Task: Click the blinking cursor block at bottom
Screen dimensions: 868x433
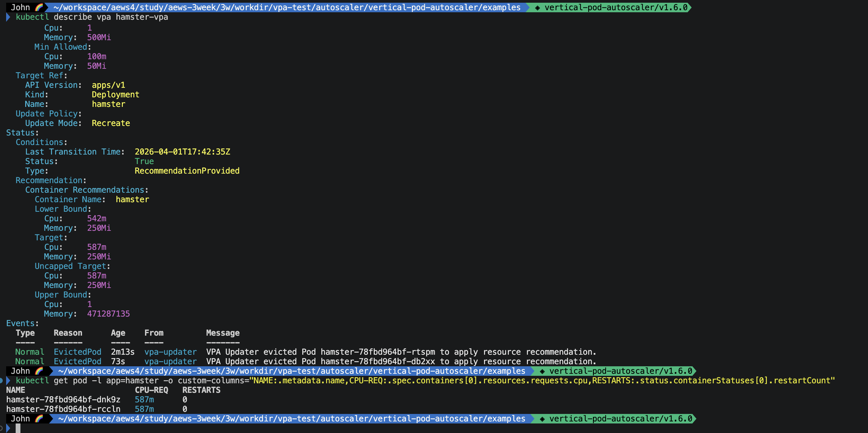Action: click(18, 428)
